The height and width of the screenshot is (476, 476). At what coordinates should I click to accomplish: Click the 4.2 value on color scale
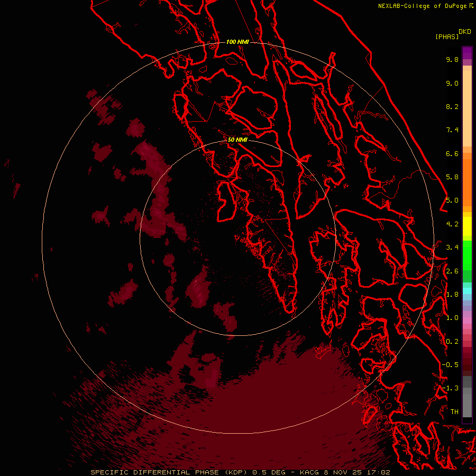point(452,224)
